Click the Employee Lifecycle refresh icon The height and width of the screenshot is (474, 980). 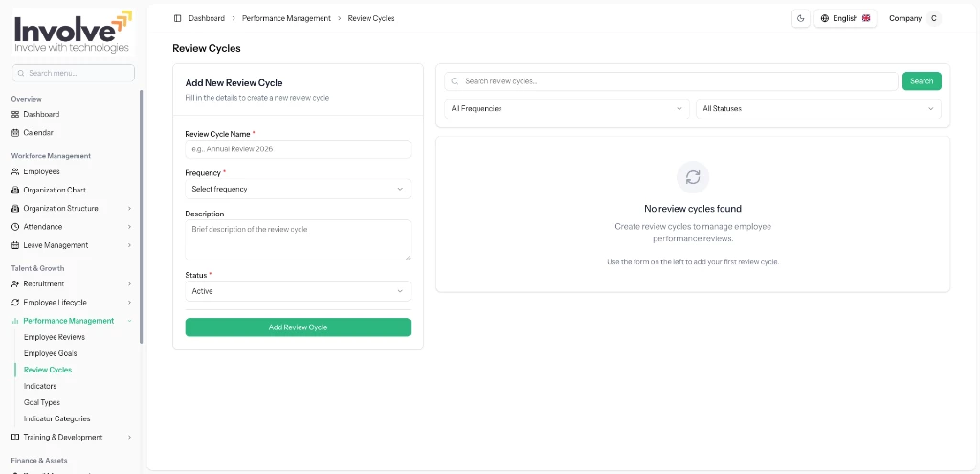click(15, 302)
